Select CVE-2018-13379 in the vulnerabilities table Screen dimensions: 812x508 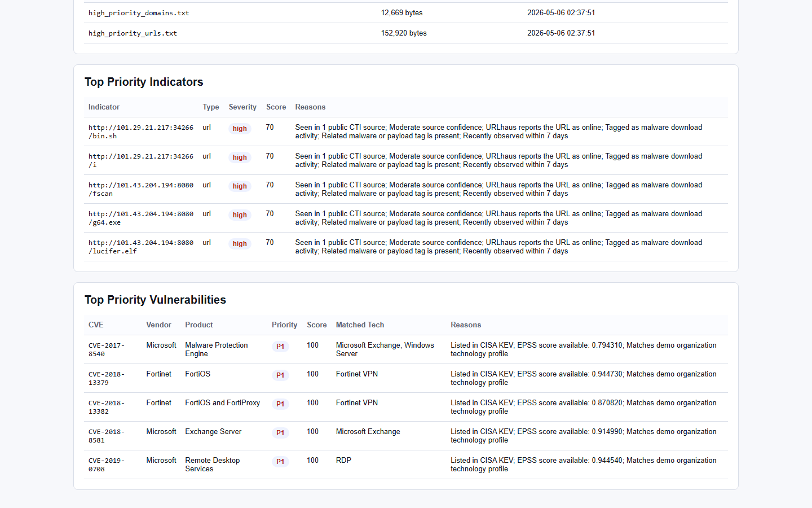(x=107, y=378)
